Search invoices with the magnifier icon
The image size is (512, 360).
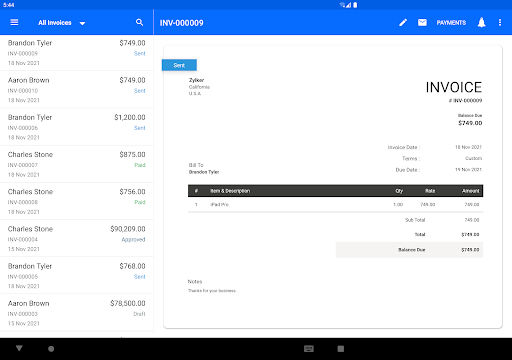[139, 22]
